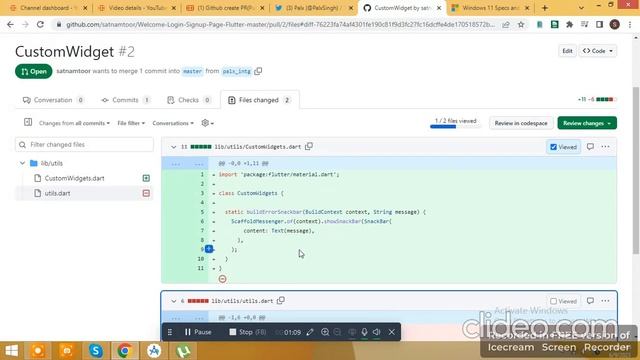Viewport: 640px width, 360px height.
Task: Open Chrome from the taskbar
Action: pos(124,351)
